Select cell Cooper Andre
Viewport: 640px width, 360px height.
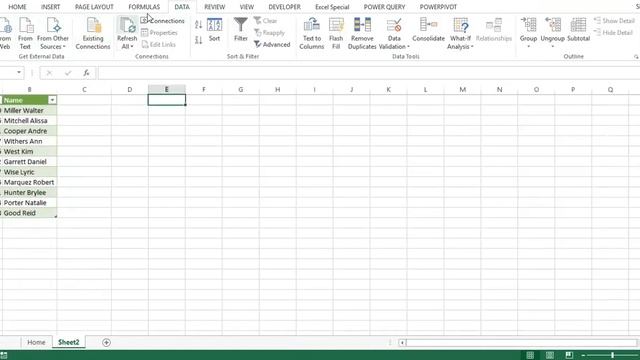coord(28,131)
